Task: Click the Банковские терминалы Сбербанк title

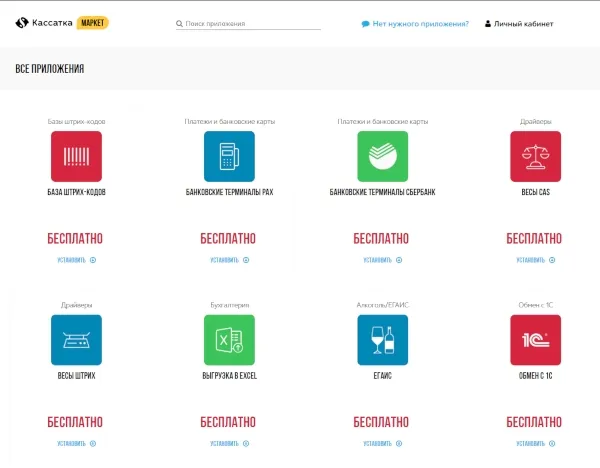Action: click(x=383, y=192)
